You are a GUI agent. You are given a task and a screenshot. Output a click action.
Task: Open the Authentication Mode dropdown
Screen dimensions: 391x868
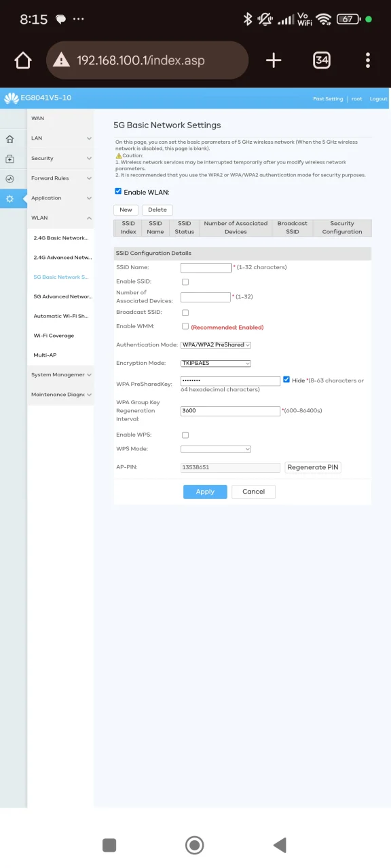pyautogui.click(x=216, y=344)
